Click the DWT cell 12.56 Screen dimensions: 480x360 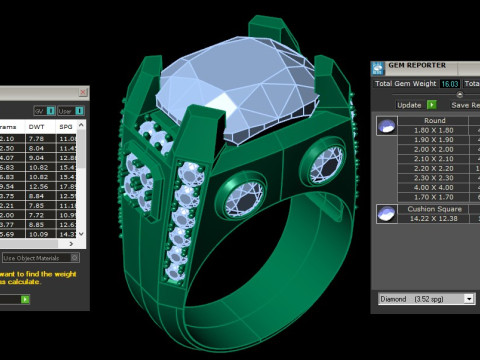(40, 186)
